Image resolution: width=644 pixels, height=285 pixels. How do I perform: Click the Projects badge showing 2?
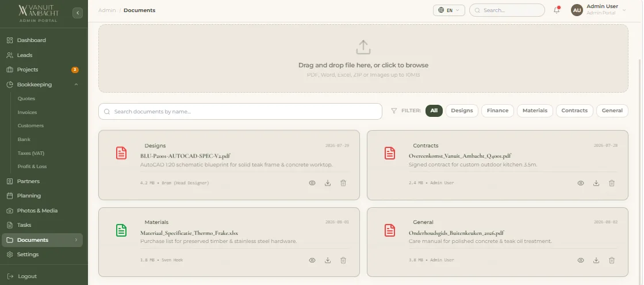point(75,70)
